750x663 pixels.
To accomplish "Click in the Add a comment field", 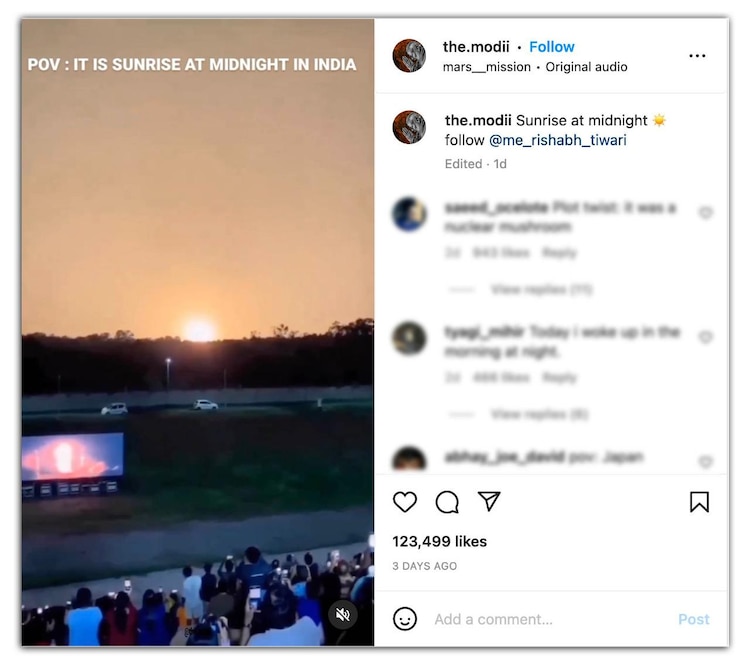I will [x=540, y=619].
